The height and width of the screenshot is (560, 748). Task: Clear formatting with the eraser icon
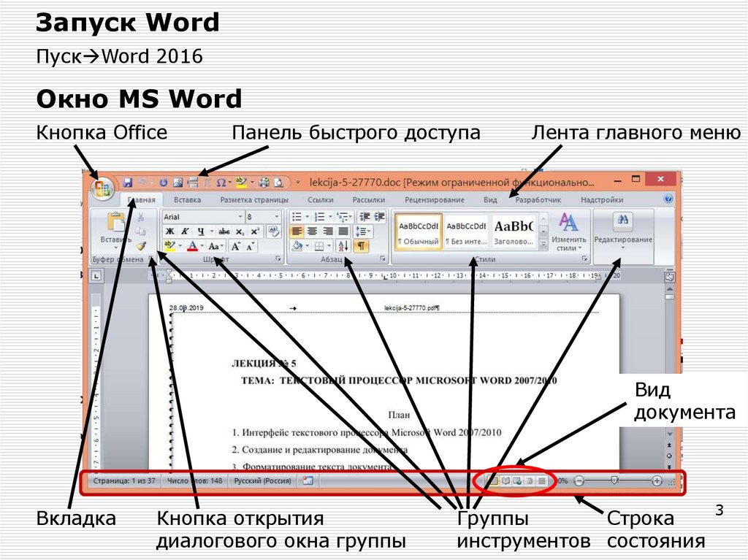[x=274, y=231]
